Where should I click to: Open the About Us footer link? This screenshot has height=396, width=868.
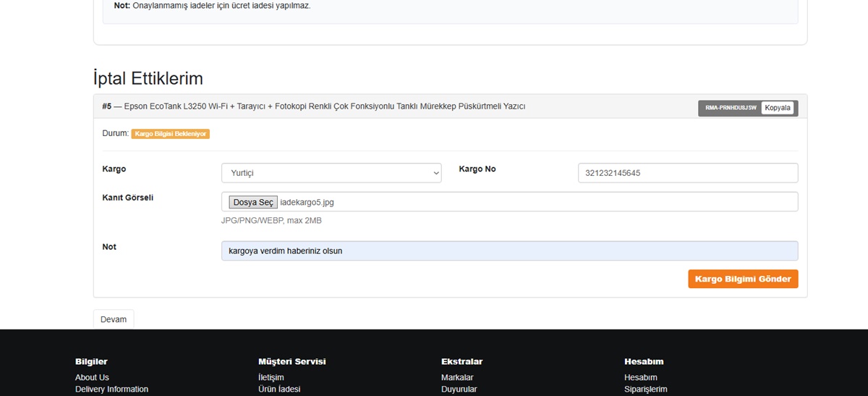point(92,377)
